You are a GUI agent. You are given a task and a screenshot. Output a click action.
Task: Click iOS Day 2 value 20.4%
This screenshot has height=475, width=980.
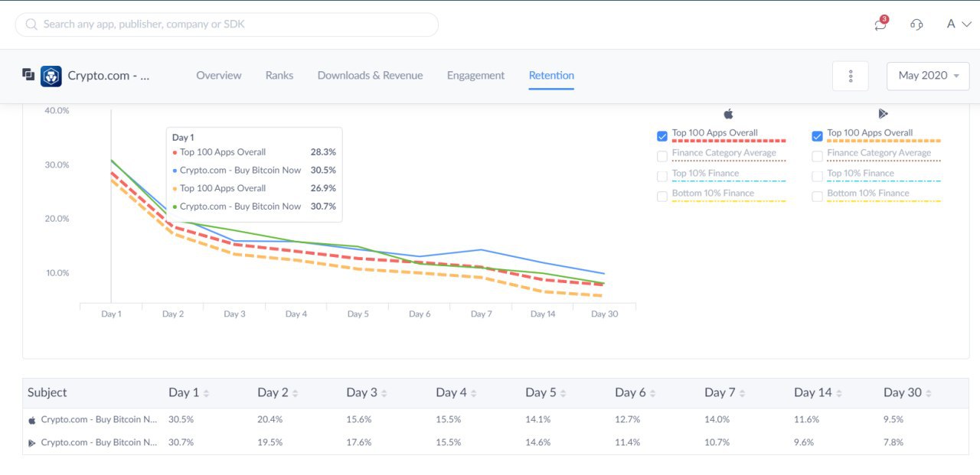pyautogui.click(x=270, y=419)
